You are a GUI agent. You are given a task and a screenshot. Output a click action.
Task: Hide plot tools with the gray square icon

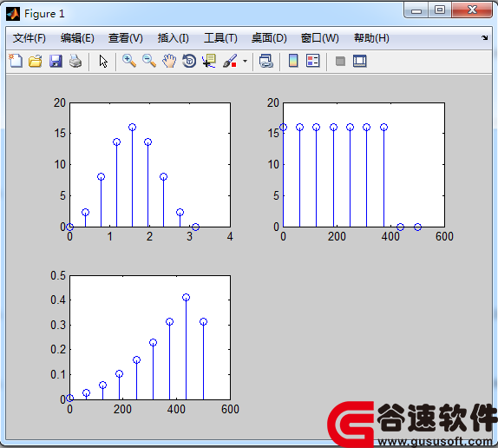click(x=340, y=61)
